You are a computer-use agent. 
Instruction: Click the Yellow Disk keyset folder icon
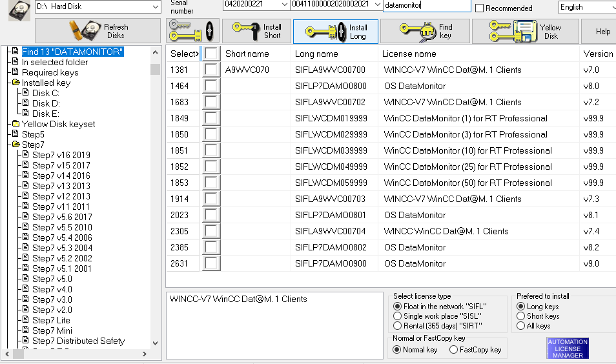15,124
